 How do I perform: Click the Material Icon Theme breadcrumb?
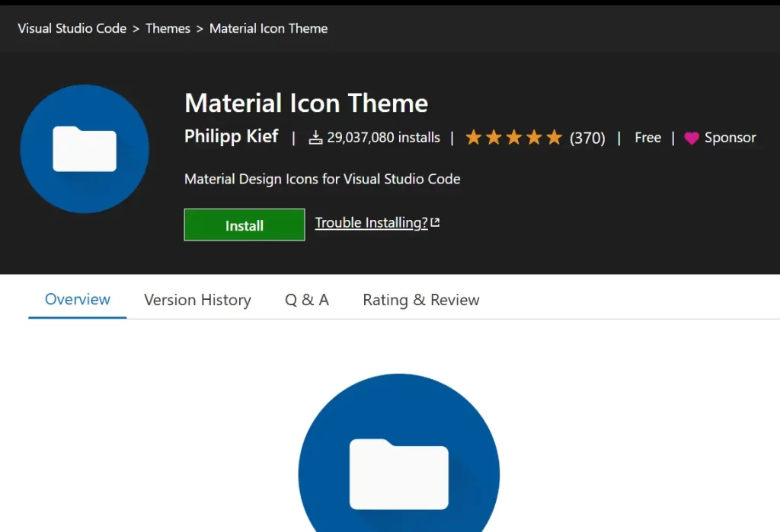pyautogui.click(x=268, y=28)
